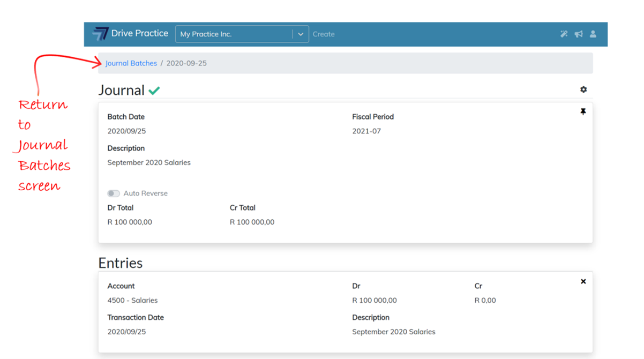This screenshot has width=644, height=359.
Task: Toggle the Auto Reverse switch
Action: pos(114,193)
